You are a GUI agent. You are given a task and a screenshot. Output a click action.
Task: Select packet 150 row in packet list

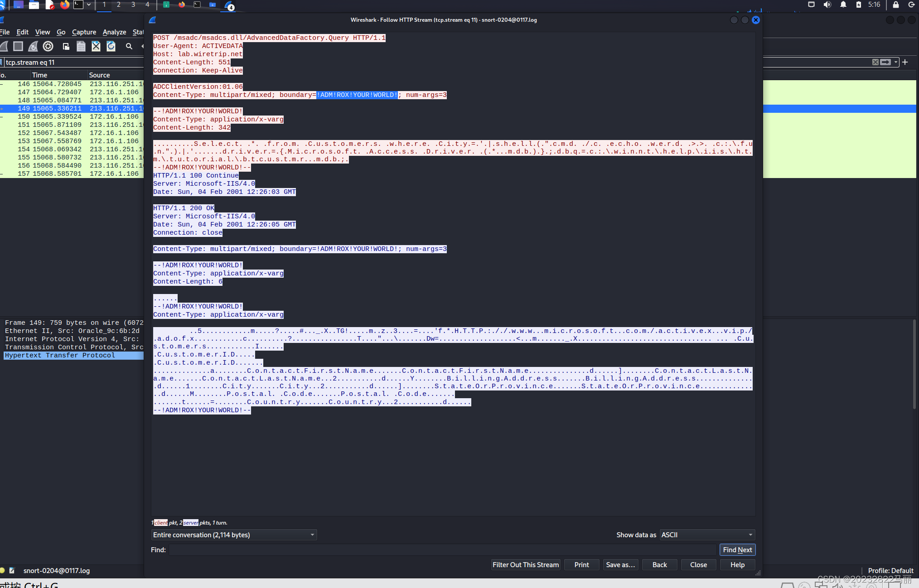pos(72,116)
